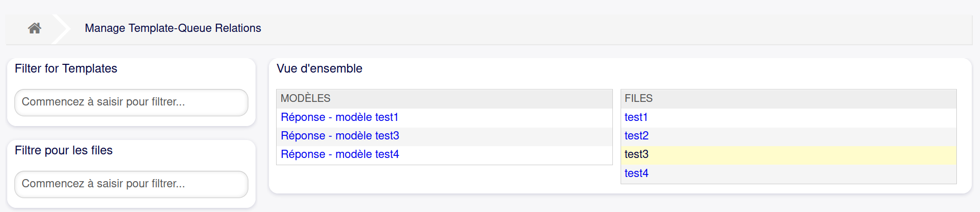Image resolution: width=980 pixels, height=212 pixels.
Task: Open template Réponse - modèle test4
Action: [x=340, y=154]
